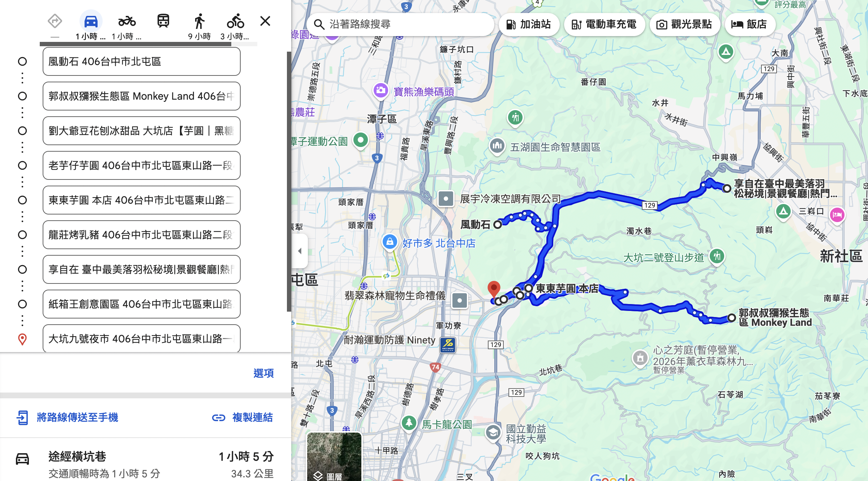Click the 潭子區 district label
This screenshot has height=481, width=868.
(x=382, y=119)
